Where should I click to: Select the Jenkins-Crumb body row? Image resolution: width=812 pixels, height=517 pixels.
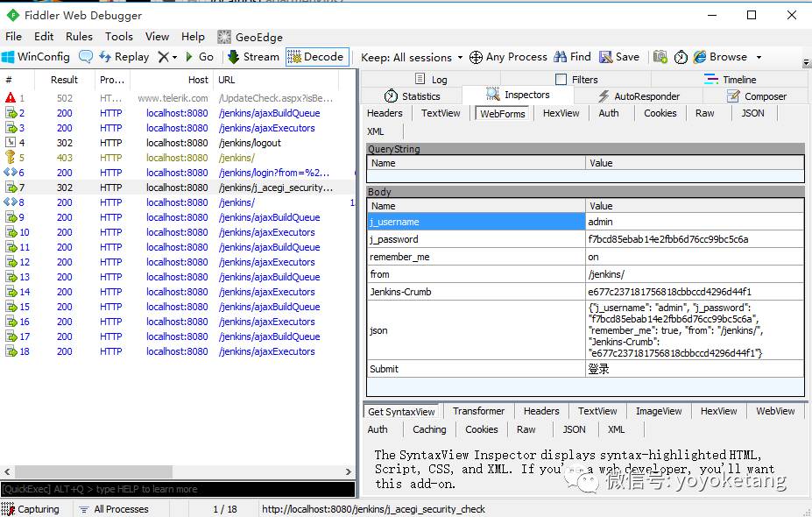(x=585, y=292)
